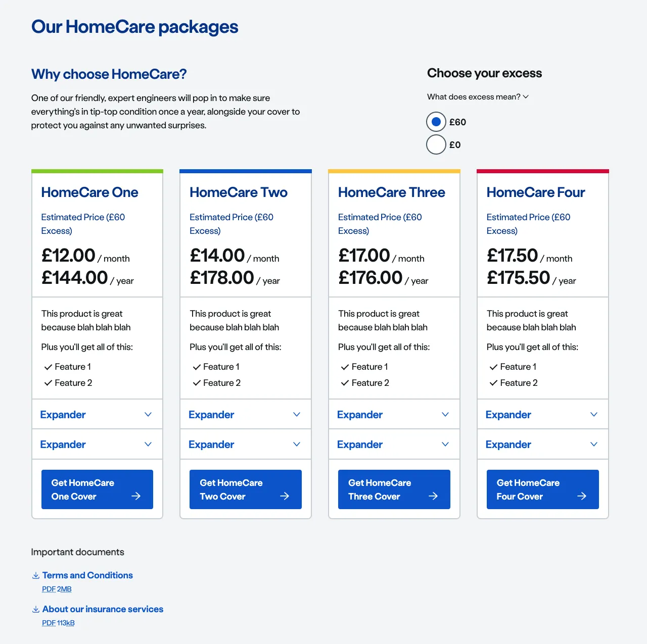Click the download icon beside Terms and Conditions
This screenshot has width=647, height=644.
click(x=36, y=575)
